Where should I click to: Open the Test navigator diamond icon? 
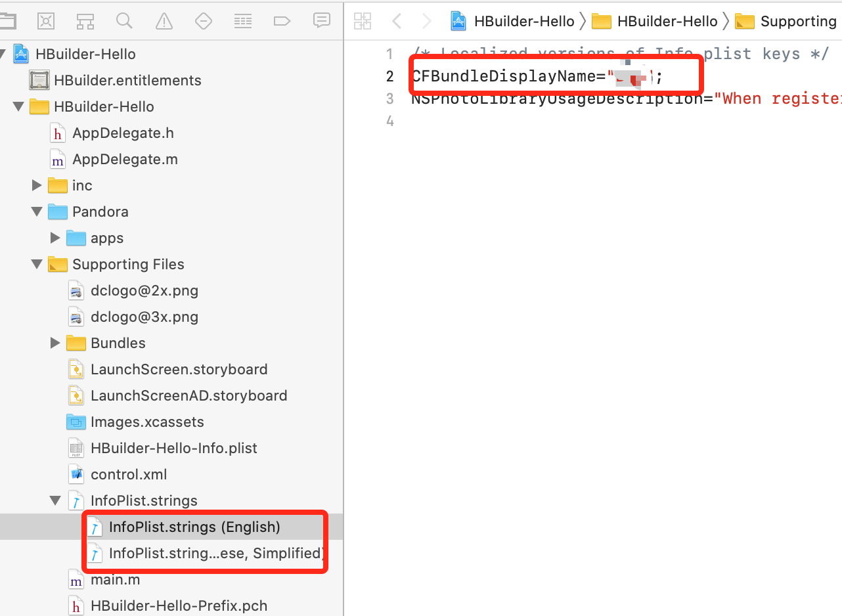click(x=204, y=21)
